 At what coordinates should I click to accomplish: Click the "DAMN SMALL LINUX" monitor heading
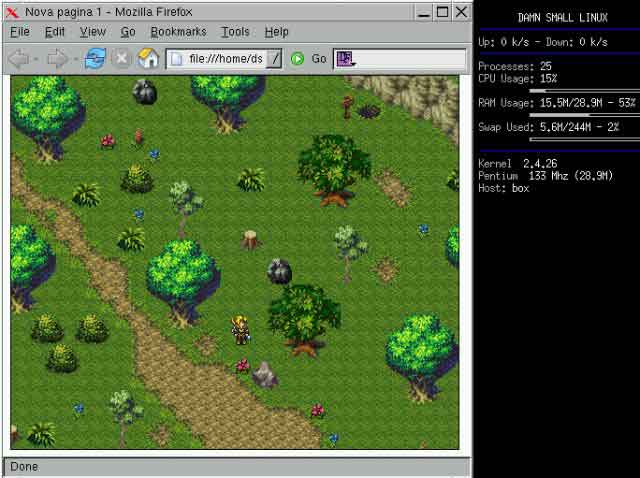coord(563,18)
